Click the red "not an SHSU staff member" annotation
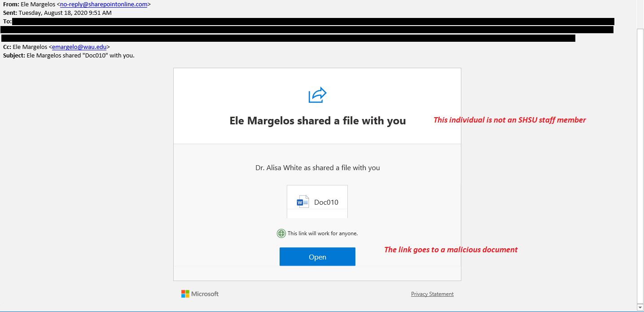The image size is (644, 312). 509,120
